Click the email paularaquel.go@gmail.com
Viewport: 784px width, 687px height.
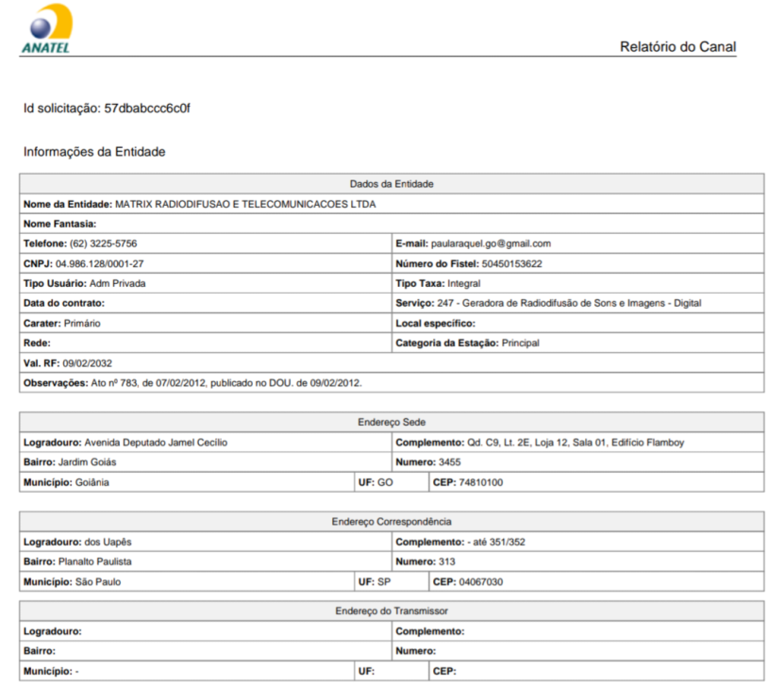click(x=491, y=243)
